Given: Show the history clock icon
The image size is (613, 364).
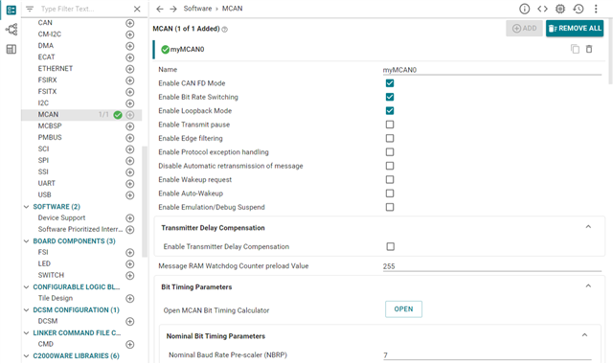Looking at the screenshot, I should pos(579,9).
